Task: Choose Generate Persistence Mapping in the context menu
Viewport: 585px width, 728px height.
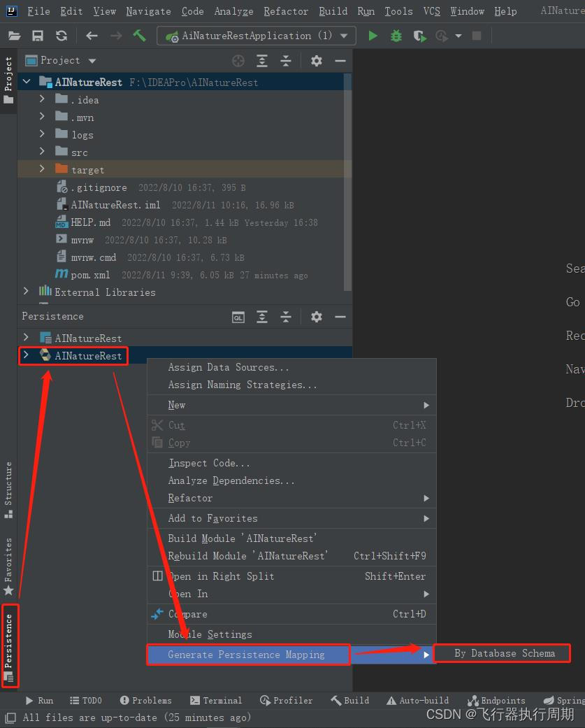Action: click(x=248, y=654)
